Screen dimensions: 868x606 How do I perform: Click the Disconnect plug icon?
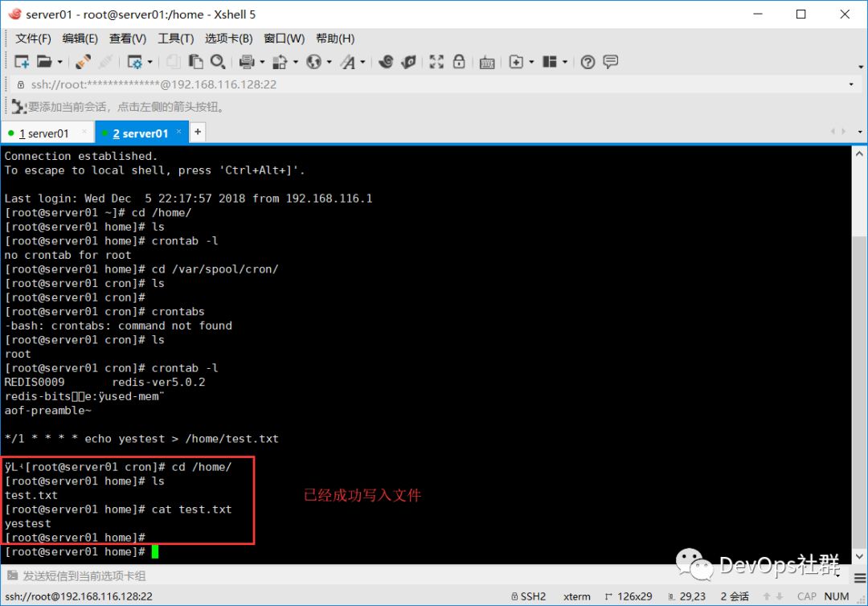(83, 62)
